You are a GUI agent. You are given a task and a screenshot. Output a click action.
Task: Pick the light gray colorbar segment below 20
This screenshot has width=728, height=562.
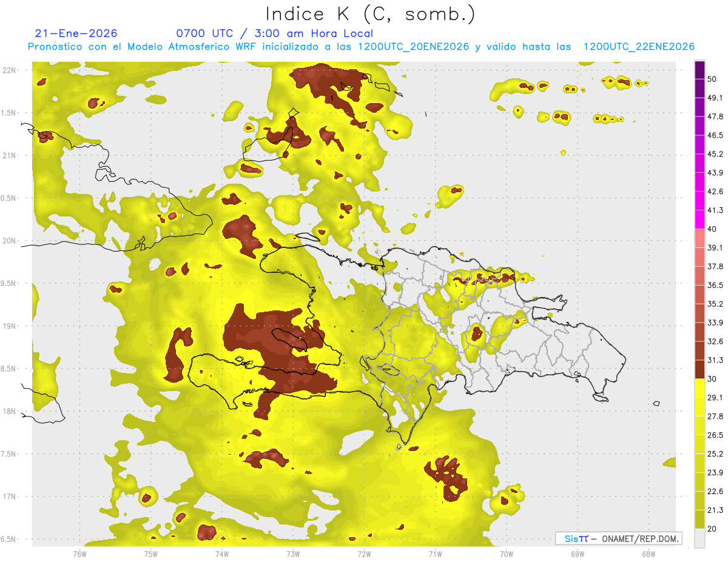click(x=700, y=538)
